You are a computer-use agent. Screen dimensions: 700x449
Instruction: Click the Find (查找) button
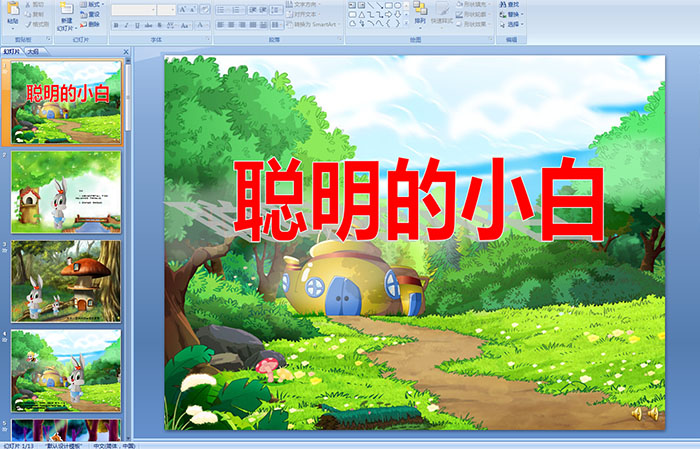(509, 4)
